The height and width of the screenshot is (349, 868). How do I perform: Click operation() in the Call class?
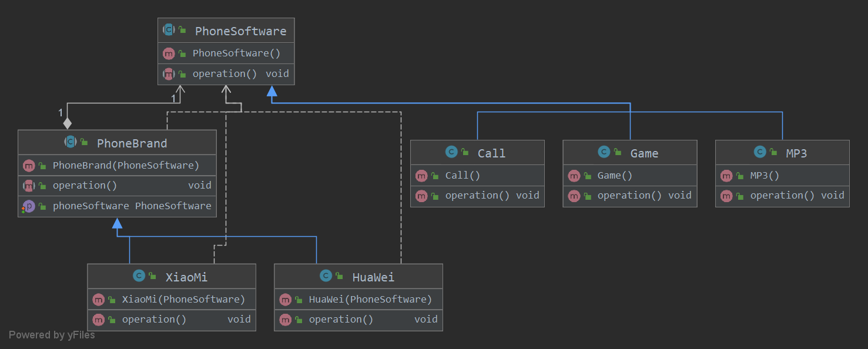coord(478,195)
